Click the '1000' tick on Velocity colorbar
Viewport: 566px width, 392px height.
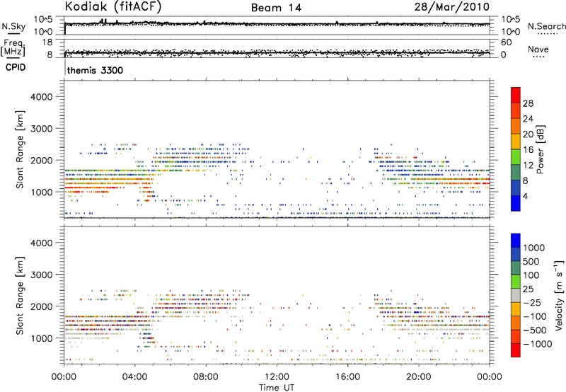pos(533,248)
